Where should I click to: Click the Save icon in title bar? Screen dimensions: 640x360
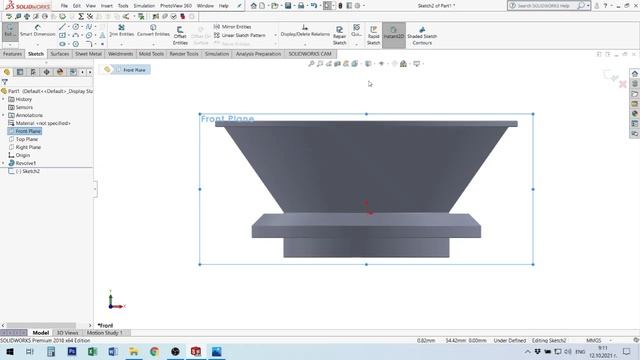pyautogui.click(x=288, y=6)
